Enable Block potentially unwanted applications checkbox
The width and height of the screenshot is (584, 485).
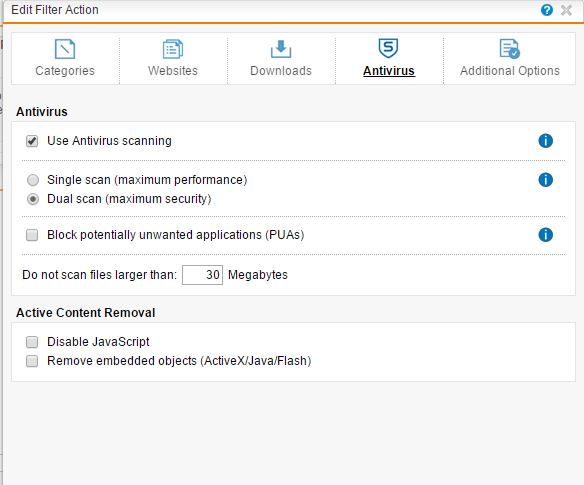pyautogui.click(x=32, y=235)
